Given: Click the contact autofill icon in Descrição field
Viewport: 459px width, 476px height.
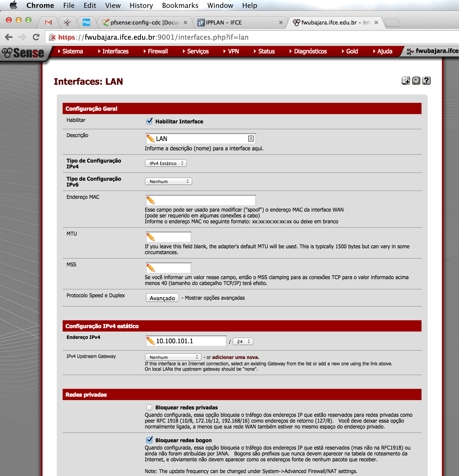Looking at the screenshot, I should point(251,139).
